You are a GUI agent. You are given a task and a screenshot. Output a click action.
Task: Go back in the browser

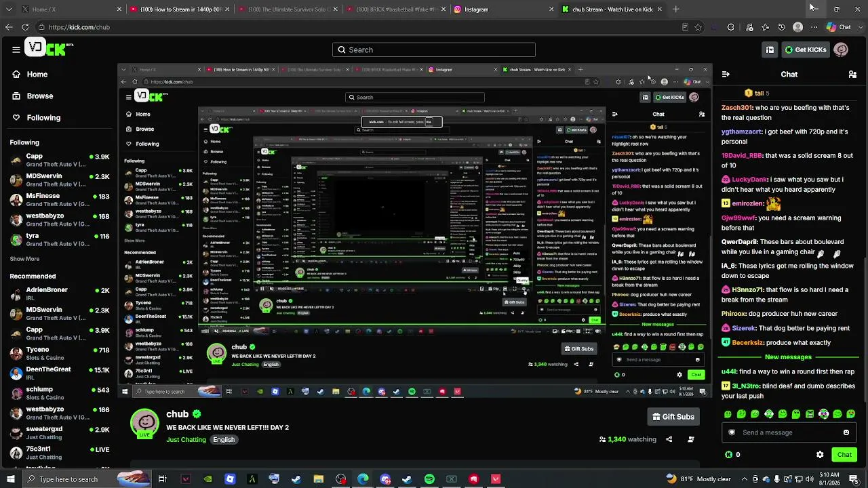[x=9, y=27]
